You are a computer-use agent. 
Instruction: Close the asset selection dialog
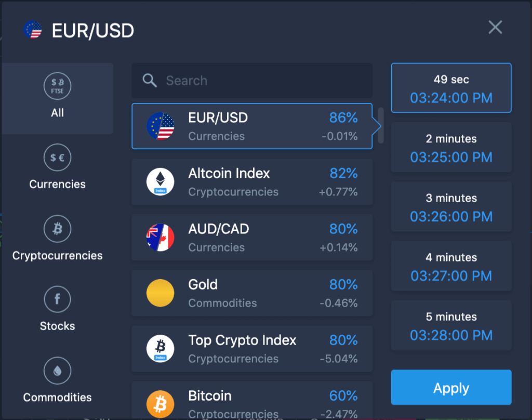[x=495, y=27]
